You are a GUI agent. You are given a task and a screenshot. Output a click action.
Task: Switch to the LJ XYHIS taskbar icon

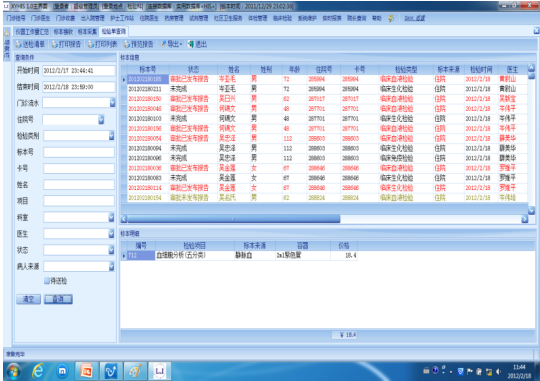159,371
